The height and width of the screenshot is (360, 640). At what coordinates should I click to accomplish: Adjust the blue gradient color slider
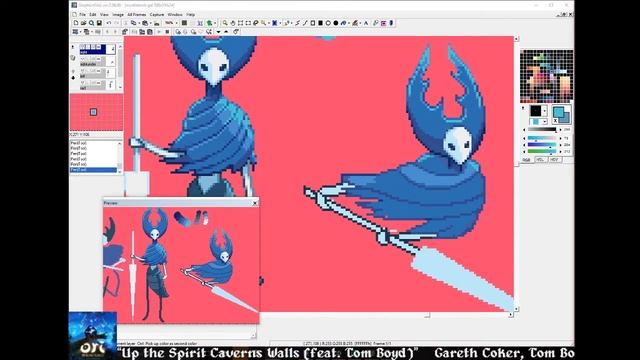tap(542, 144)
